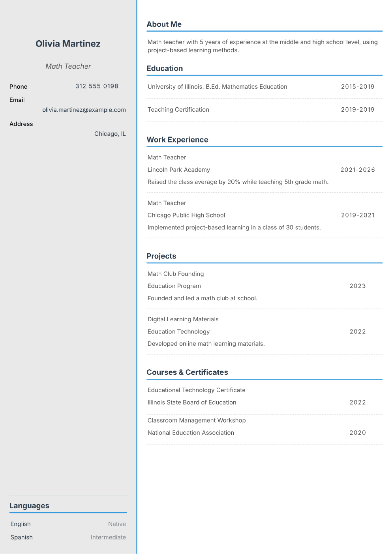Select the About Me summary paragraph
Image resolution: width=392 pixels, height=554 pixels.
(x=263, y=46)
